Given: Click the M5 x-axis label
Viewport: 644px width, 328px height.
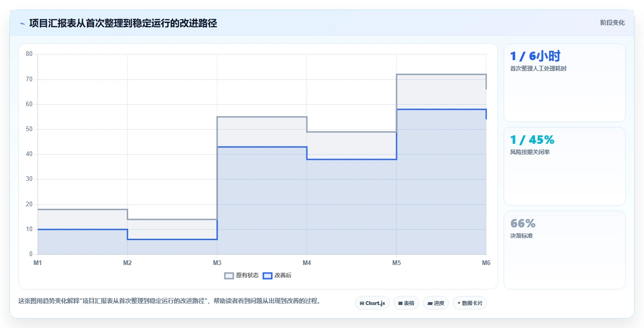Looking at the screenshot, I should [x=396, y=263].
